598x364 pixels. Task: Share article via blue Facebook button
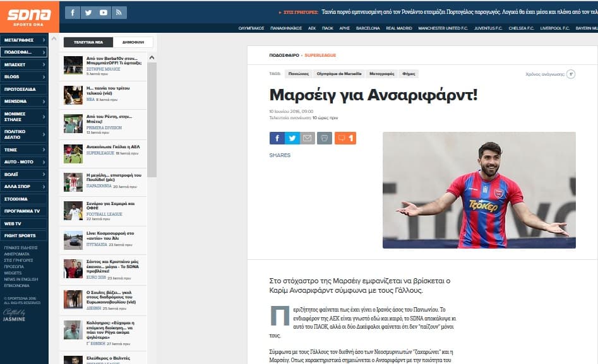(x=277, y=138)
